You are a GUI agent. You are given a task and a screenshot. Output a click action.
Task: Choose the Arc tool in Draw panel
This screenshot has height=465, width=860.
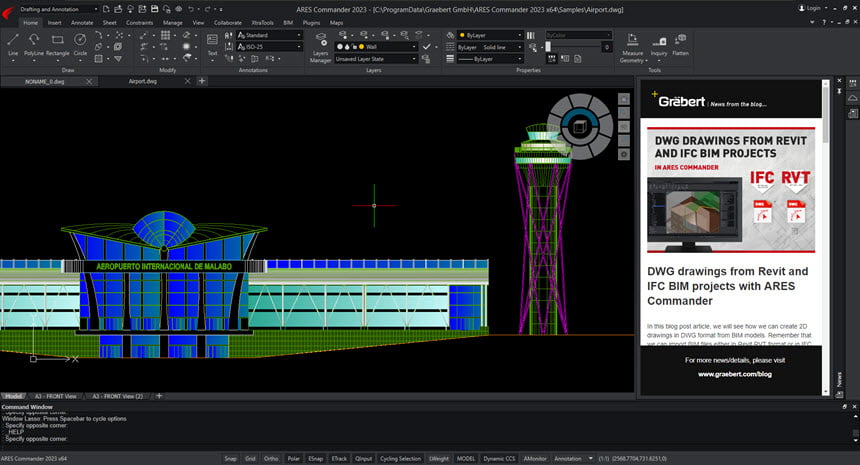point(98,35)
